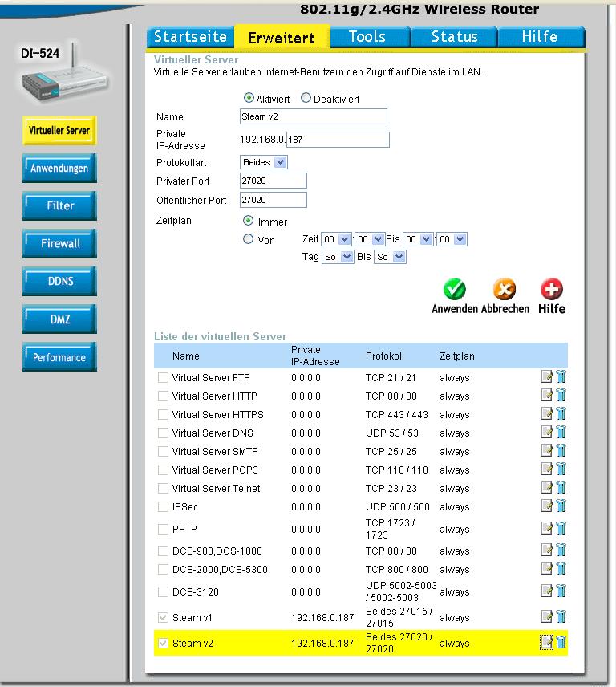Edit the Steam v1 entry
Screen dimensions: 616x687
coord(546,617)
